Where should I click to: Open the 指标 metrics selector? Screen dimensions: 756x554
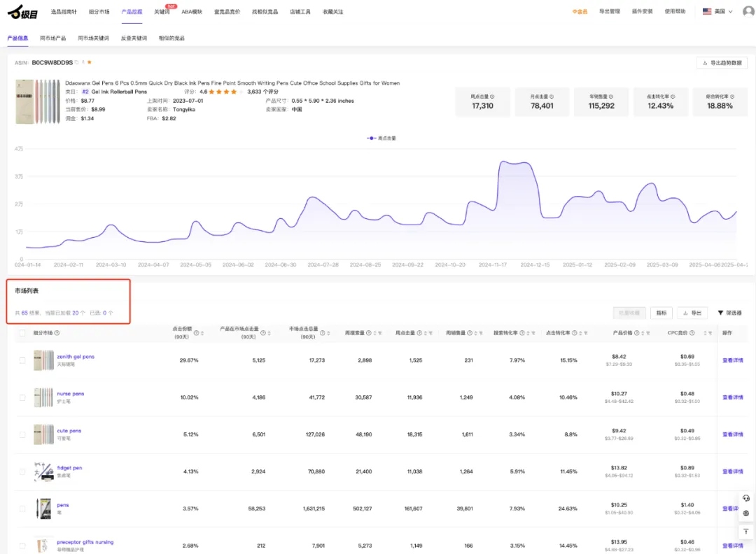661,313
